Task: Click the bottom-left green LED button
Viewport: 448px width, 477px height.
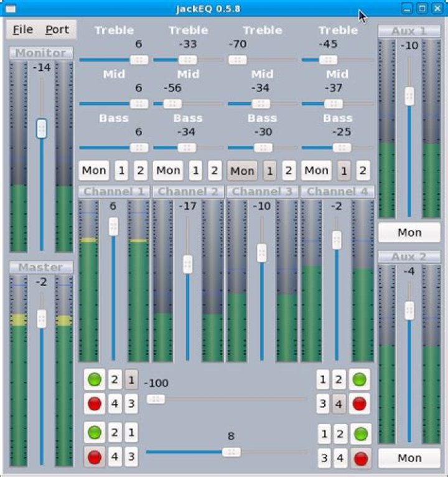Action: [94, 432]
